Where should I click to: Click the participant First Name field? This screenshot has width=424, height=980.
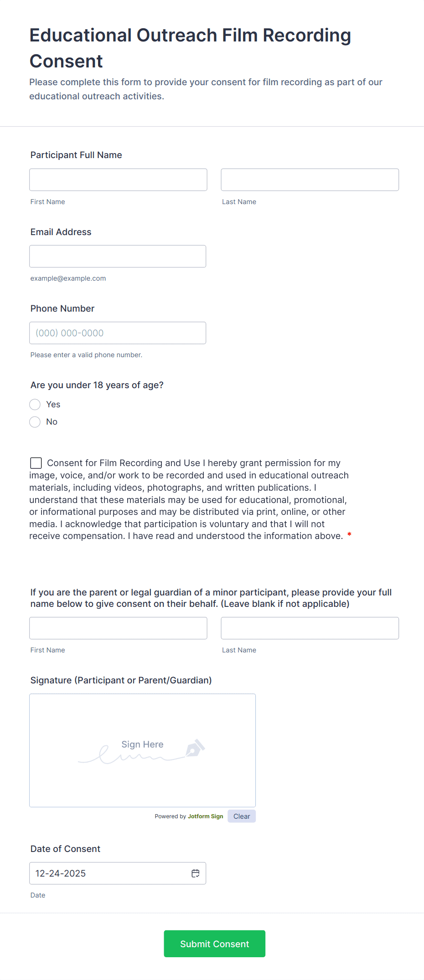(x=118, y=180)
